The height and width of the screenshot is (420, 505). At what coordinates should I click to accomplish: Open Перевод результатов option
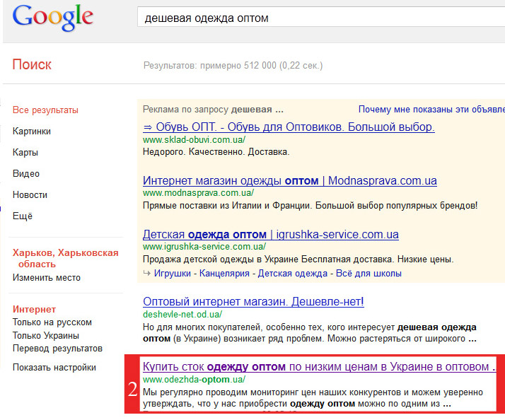[x=57, y=348]
